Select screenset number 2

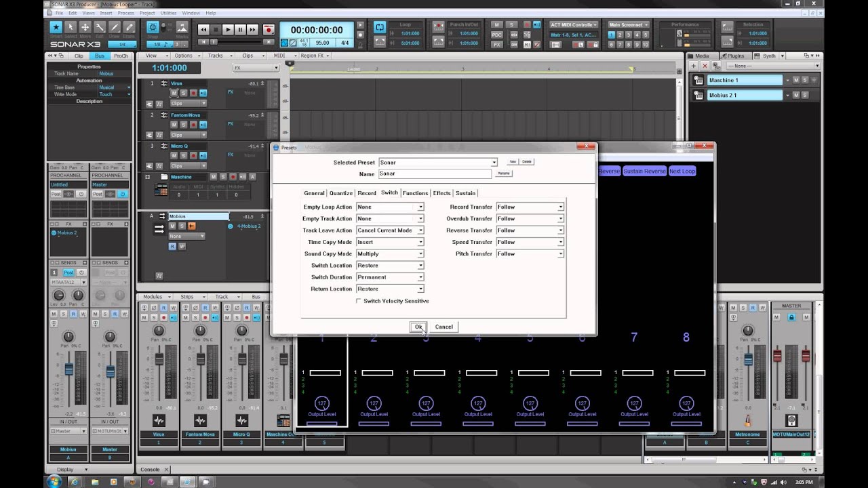click(620, 35)
